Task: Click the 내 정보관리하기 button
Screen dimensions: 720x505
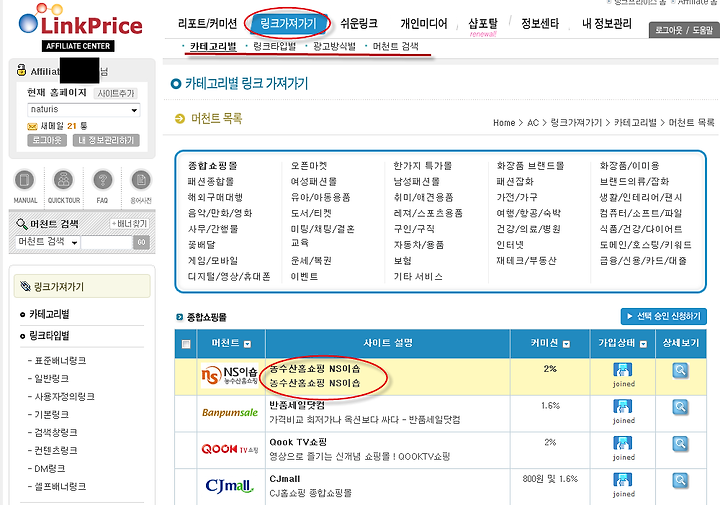Action: (x=106, y=140)
